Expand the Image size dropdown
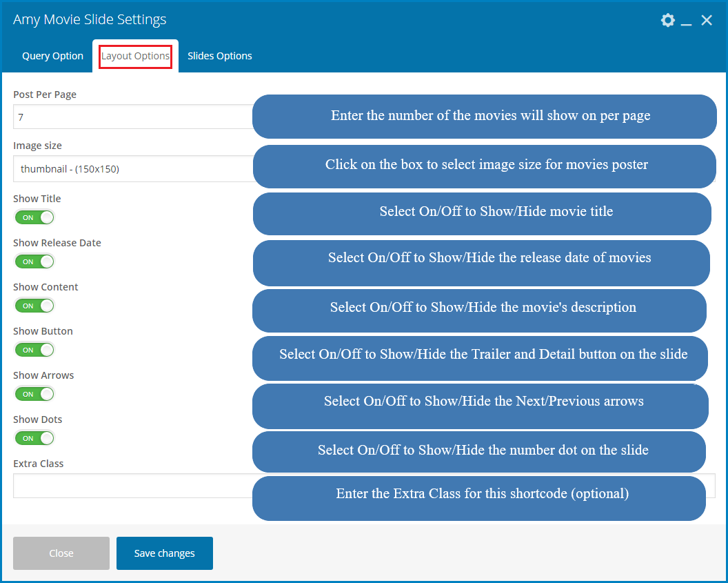This screenshot has height=583, width=728. point(131,169)
